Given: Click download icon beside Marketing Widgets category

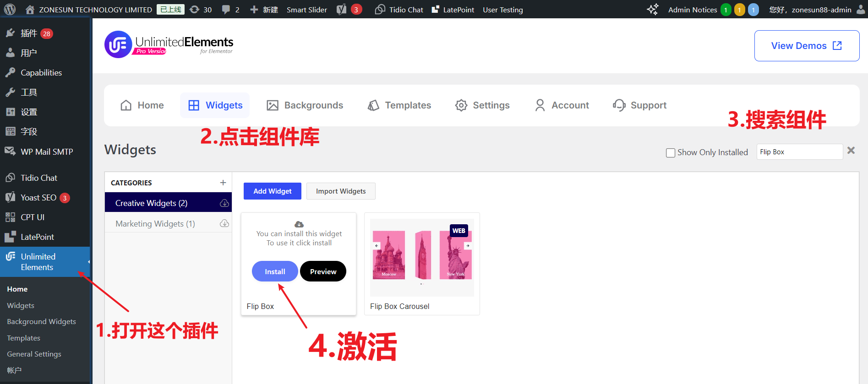Looking at the screenshot, I should 224,223.
